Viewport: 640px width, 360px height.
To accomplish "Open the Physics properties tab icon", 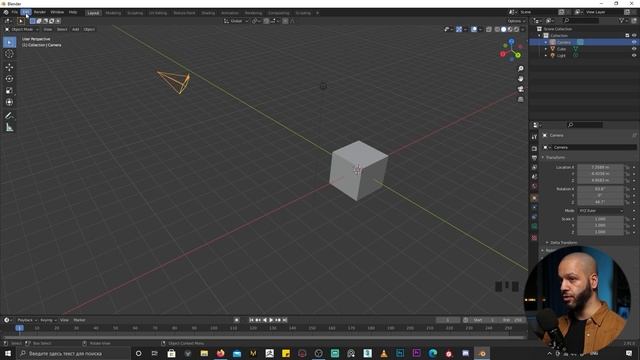I will click(534, 207).
